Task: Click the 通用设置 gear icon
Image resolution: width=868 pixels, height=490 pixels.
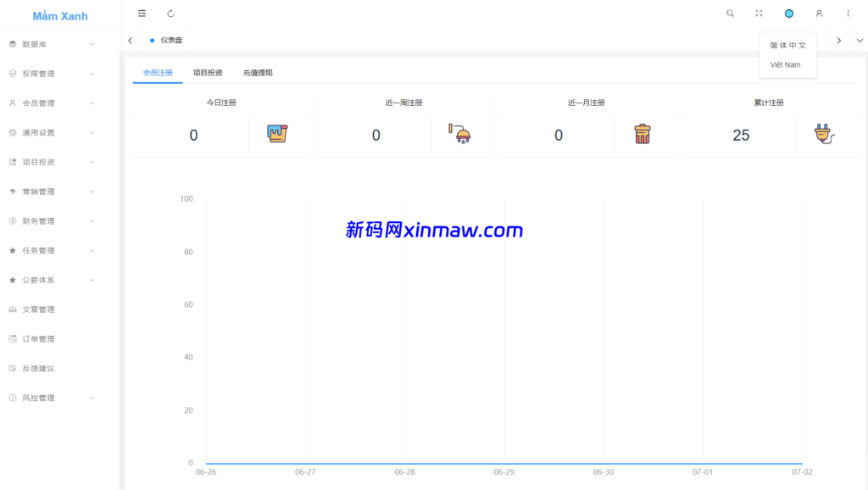Action: 12,132
